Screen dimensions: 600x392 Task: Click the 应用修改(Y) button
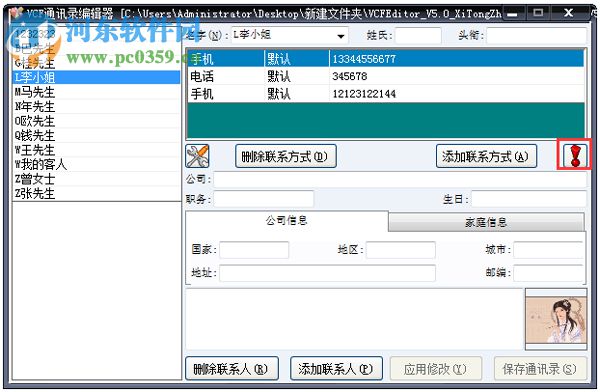pyautogui.click(x=436, y=369)
